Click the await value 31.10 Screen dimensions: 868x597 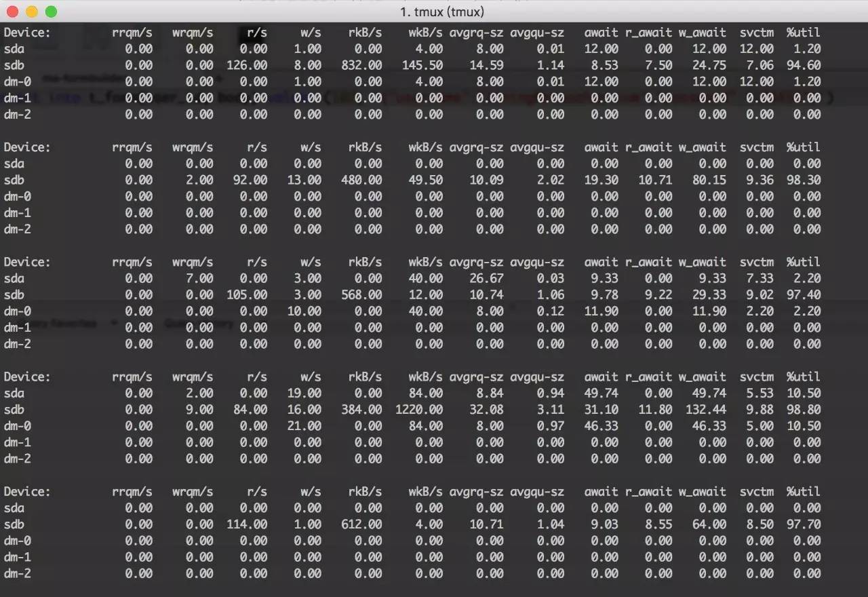click(x=601, y=409)
